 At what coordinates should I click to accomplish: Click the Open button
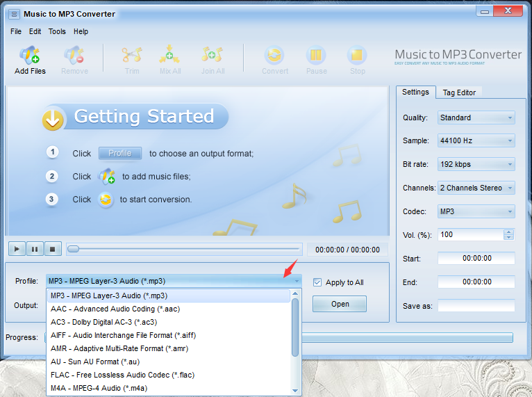[340, 304]
